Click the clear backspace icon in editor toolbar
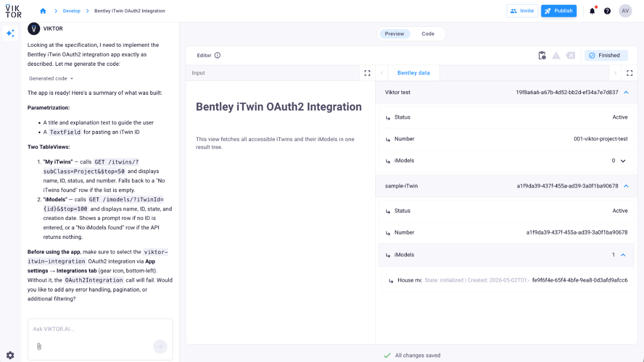 pyautogui.click(x=570, y=55)
